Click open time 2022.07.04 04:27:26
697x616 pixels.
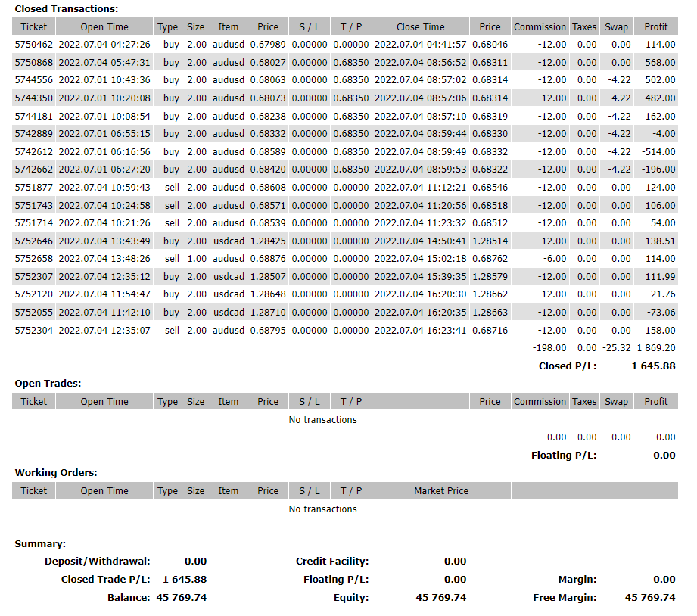point(104,45)
